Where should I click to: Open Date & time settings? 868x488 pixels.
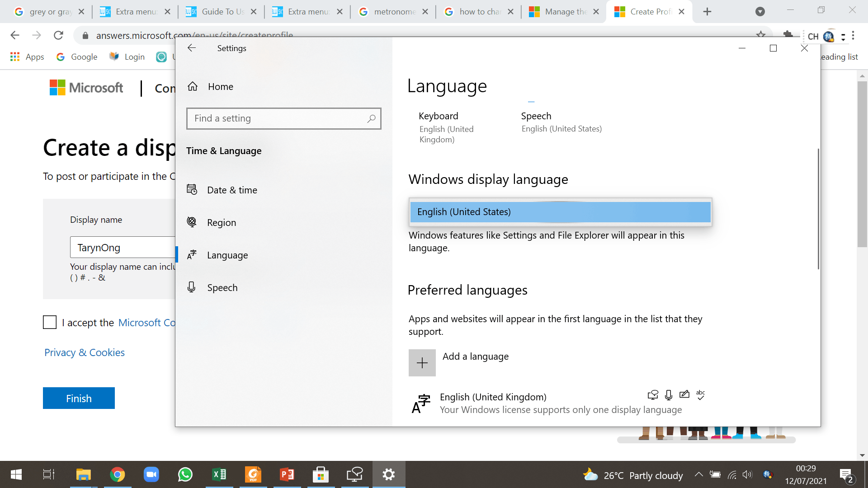point(231,190)
